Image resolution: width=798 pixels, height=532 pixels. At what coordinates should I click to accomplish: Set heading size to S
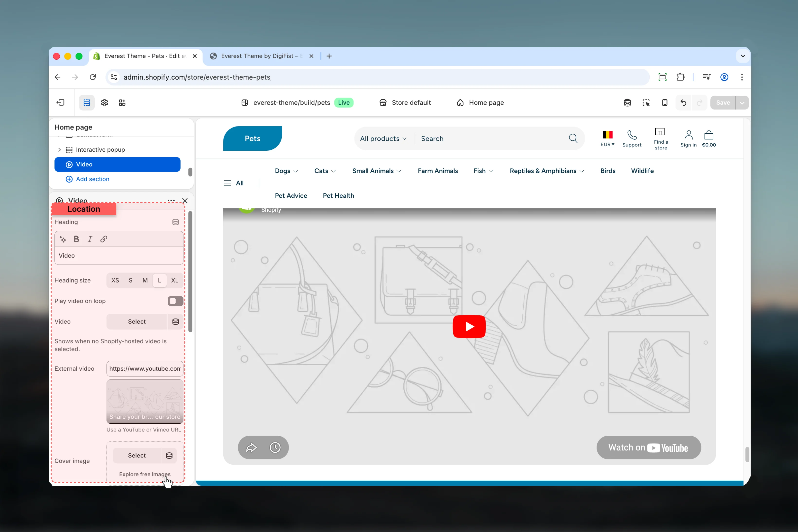(x=131, y=280)
